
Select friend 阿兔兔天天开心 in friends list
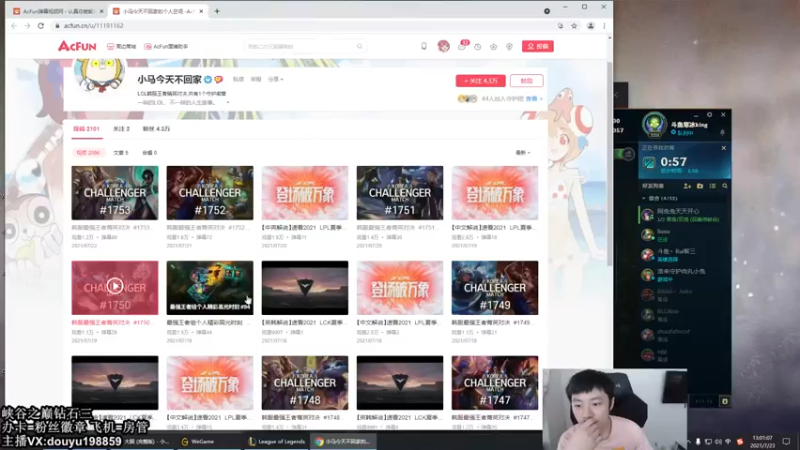pos(684,215)
